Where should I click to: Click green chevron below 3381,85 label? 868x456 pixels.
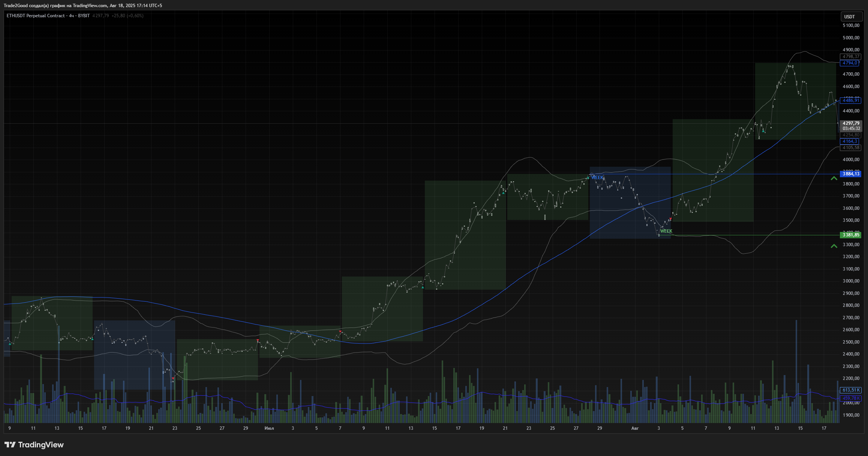click(834, 246)
